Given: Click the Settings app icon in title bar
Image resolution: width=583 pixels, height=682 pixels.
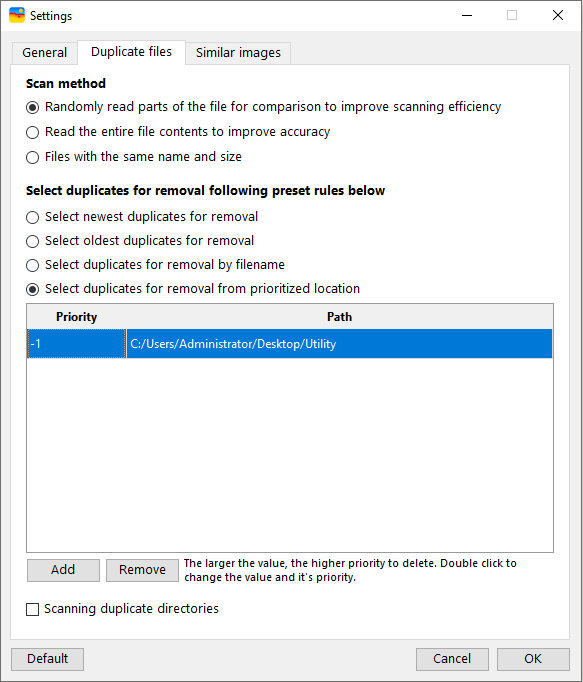Looking at the screenshot, I should coord(17,15).
